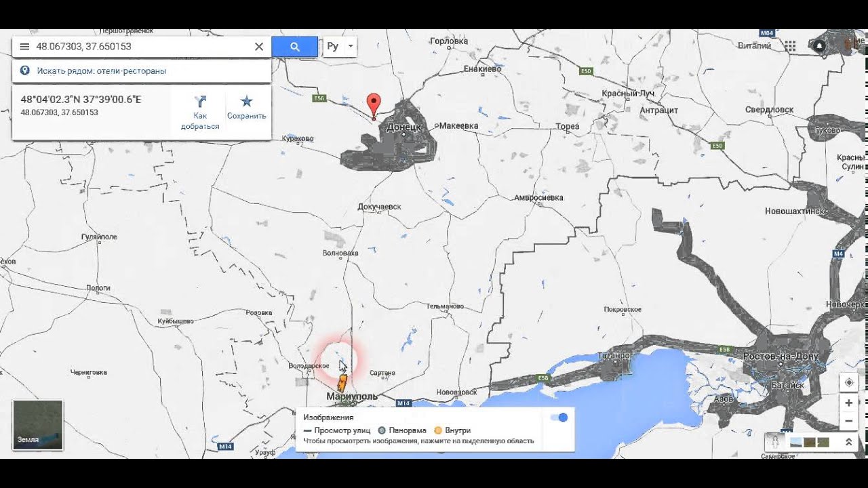Click the blue search magnifier button
This screenshot has height=488, width=868.
click(295, 47)
